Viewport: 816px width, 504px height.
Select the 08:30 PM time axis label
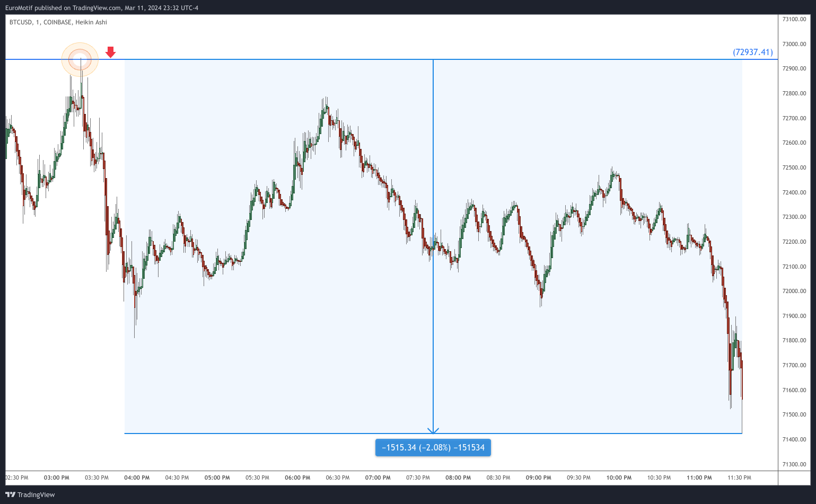click(498, 478)
